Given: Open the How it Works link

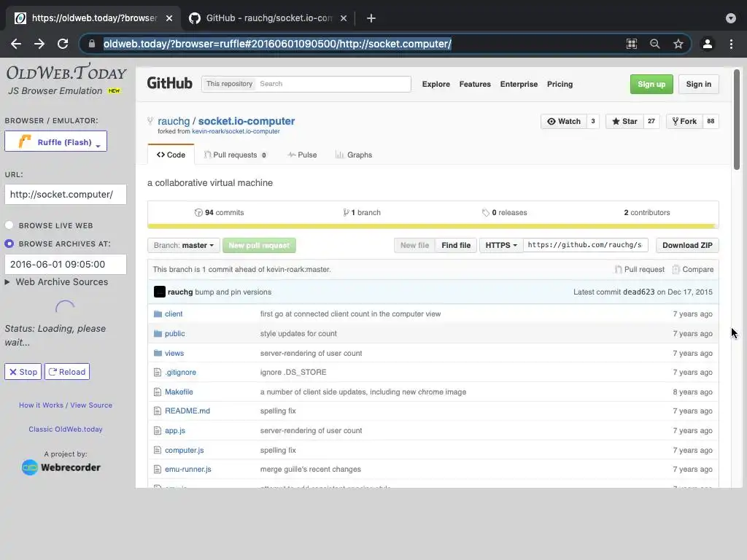Looking at the screenshot, I should [x=41, y=405].
